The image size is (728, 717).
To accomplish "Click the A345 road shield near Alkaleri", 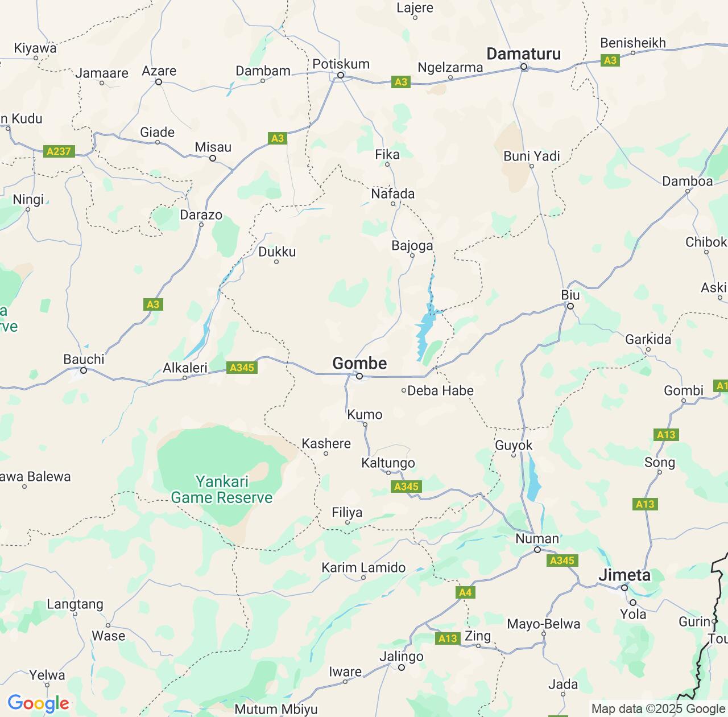I will pyautogui.click(x=242, y=368).
